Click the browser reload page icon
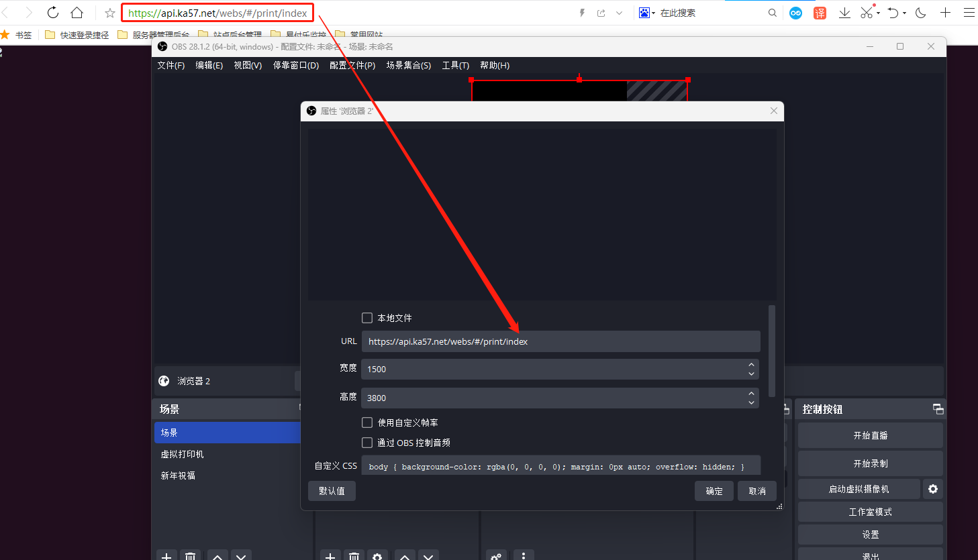 click(53, 13)
